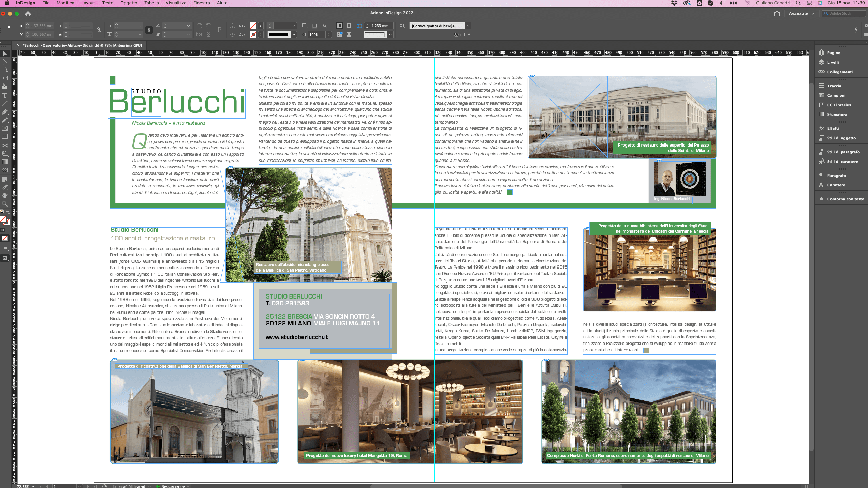Enable wrap around bounding box
Image resolution: width=868 pixels, height=488 pixels.
click(349, 26)
